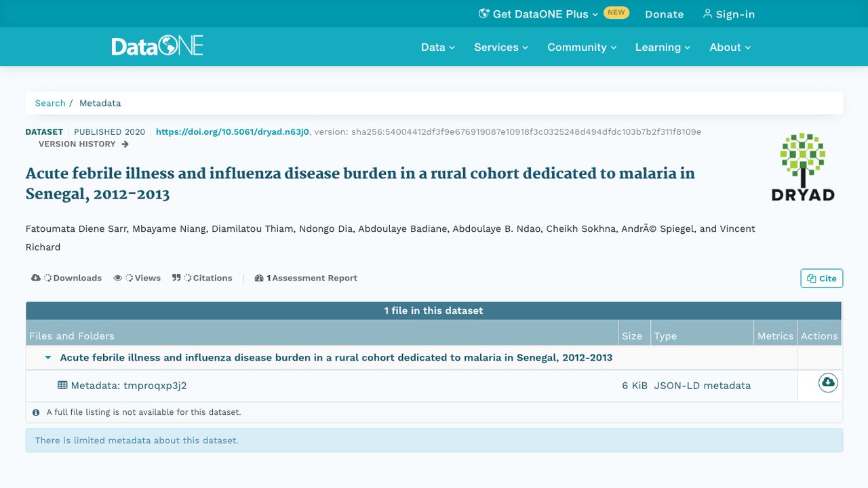Collapse the dataset folder row
The height and width of the screenshot is (488, 868).
tap(48, 358)
